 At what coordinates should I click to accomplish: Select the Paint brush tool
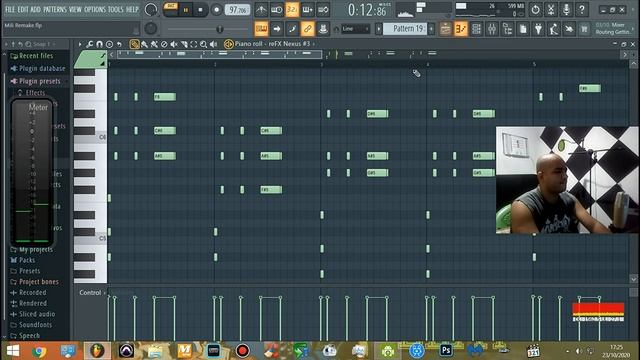(144, 44)
